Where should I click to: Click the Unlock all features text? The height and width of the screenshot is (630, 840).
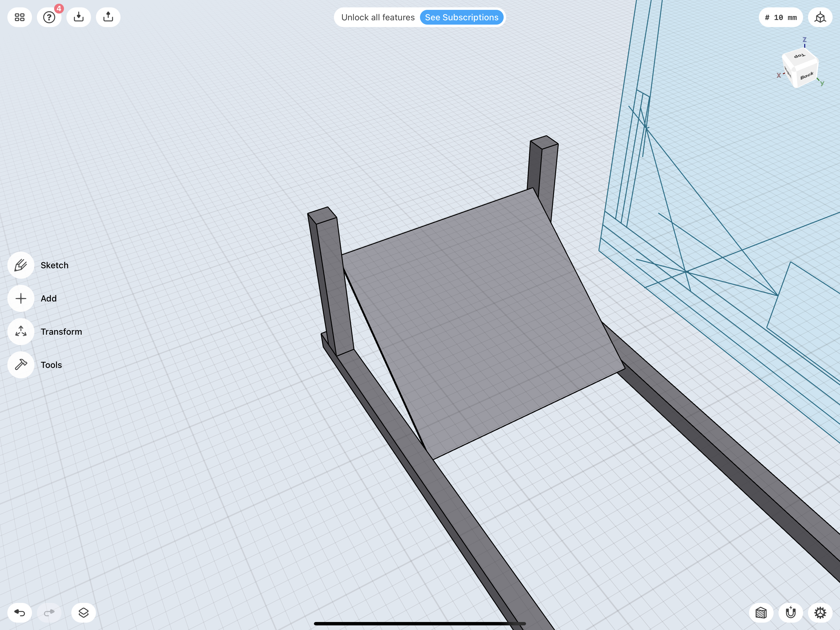378,17
